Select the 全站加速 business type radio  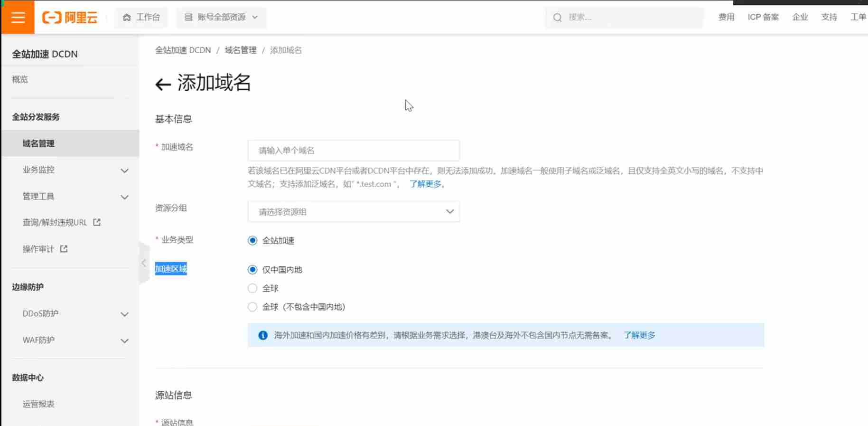[x=252, y=240]
